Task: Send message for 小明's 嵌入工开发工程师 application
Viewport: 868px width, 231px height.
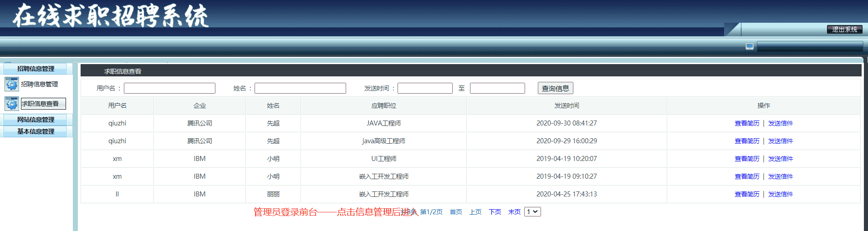Action: point(781,176)
